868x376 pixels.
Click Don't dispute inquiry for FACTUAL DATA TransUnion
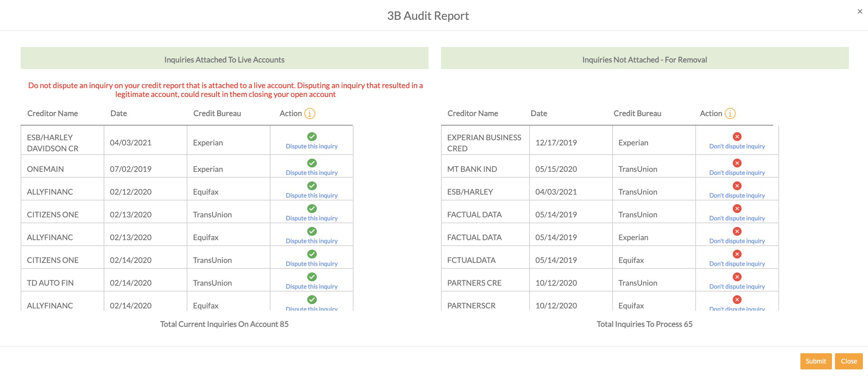737,218
